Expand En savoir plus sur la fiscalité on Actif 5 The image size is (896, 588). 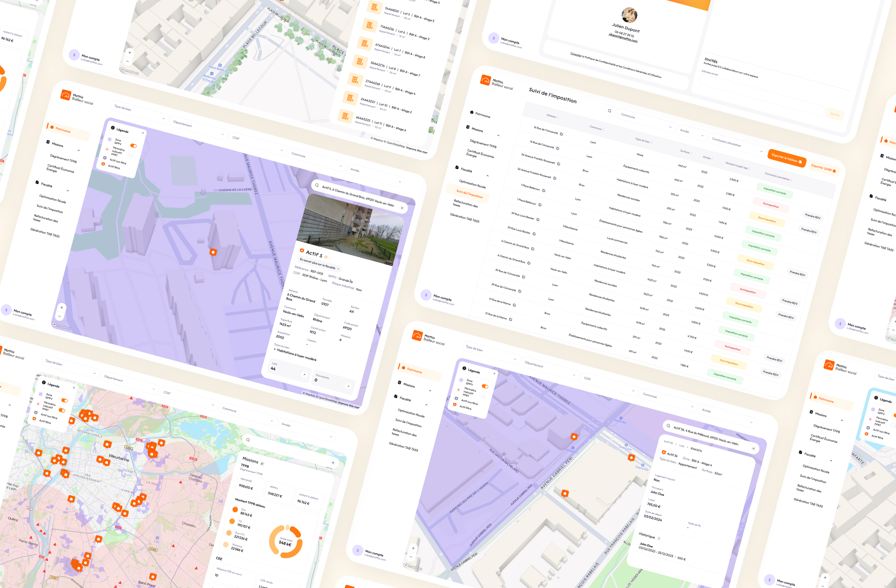[x=320, y=264]
